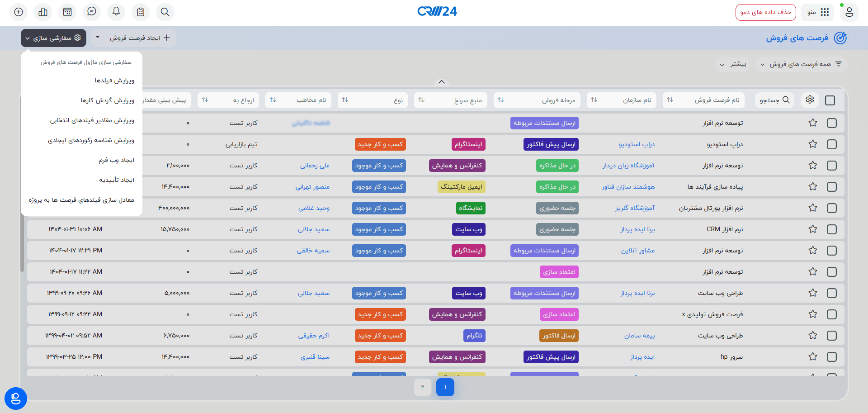Open the table column settings gear
This screenshot has width=868, height=413.
coord(810,100)
